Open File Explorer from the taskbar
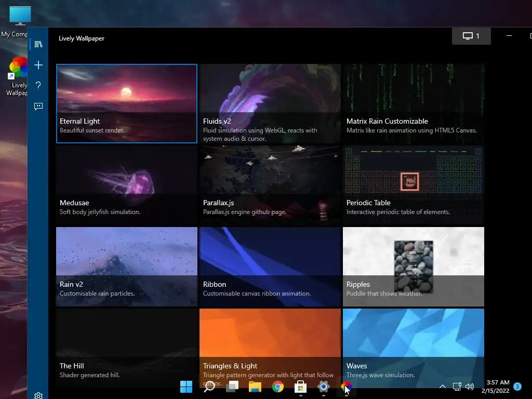Image resolution: width=532 pixels, height=399 pixels. (x=255, y=387)
